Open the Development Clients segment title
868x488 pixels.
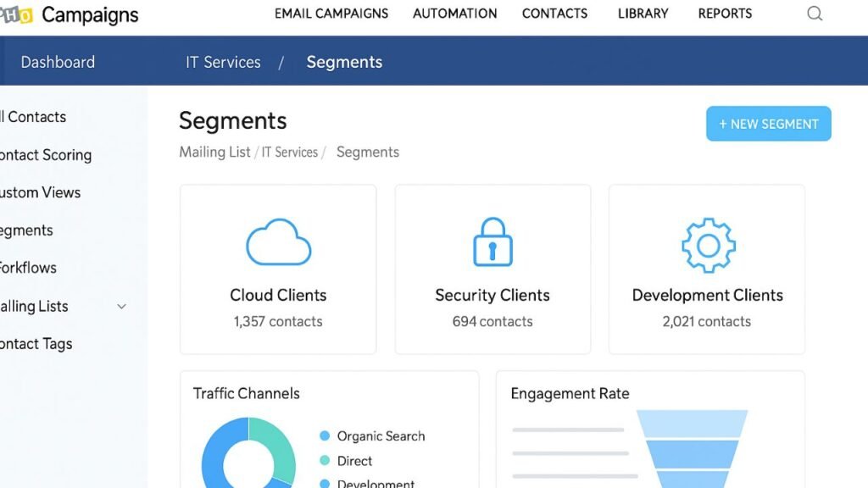pos(708,295)
